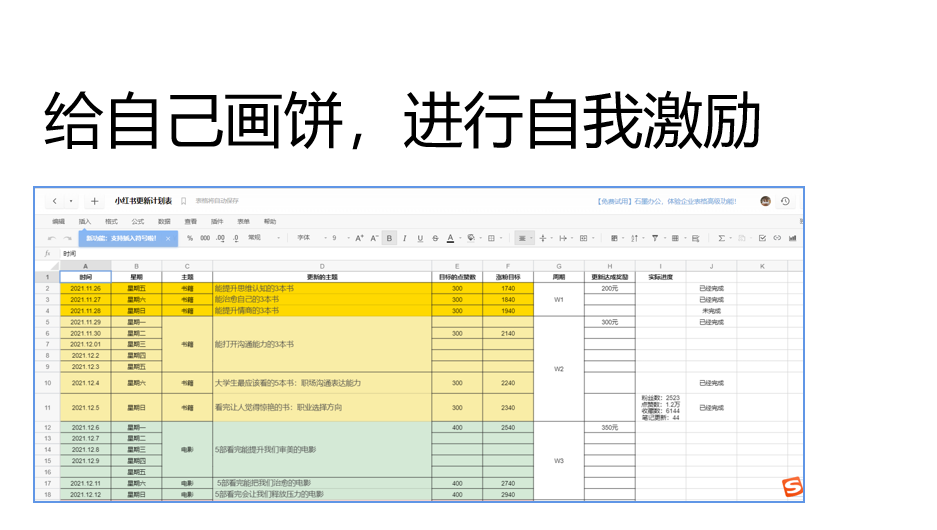Open the version history clock icon
The width and height of the screenshot is (937, 530).
coord(786,201)
